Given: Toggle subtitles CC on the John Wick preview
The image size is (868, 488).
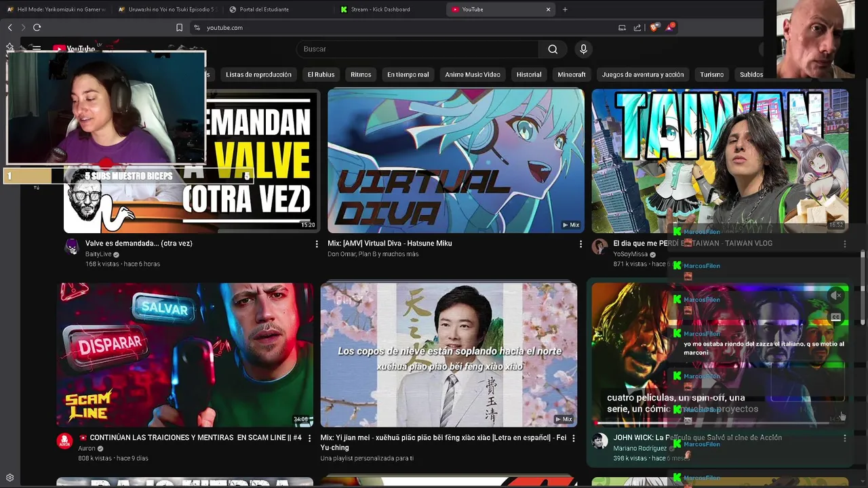Looking at the screenshot, I should (836, 317).
